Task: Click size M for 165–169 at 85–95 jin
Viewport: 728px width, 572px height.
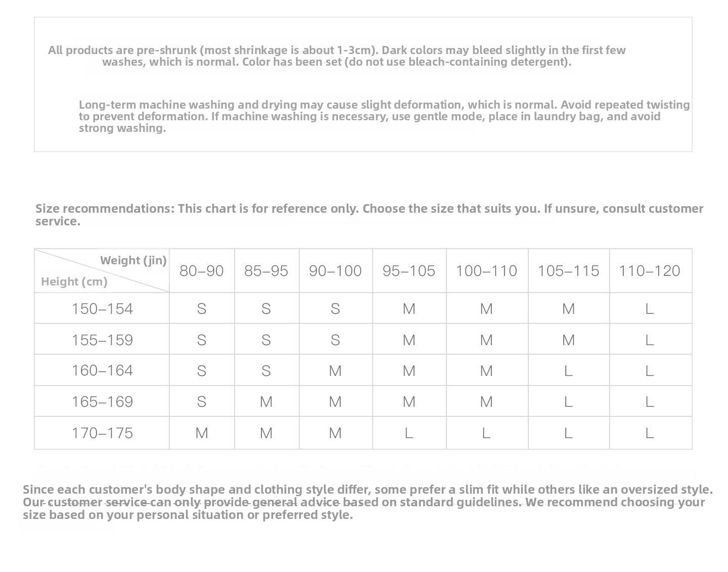Action: pos(266,402)
